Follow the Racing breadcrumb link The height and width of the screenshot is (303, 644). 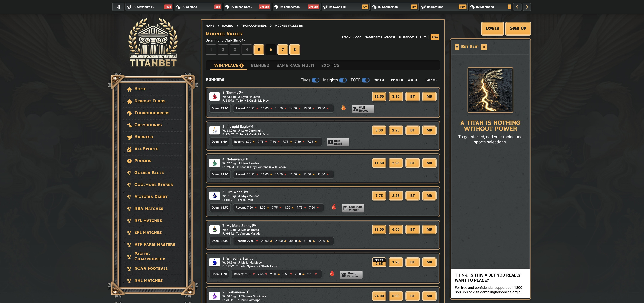pyautogui.click(x=227, y=26)
